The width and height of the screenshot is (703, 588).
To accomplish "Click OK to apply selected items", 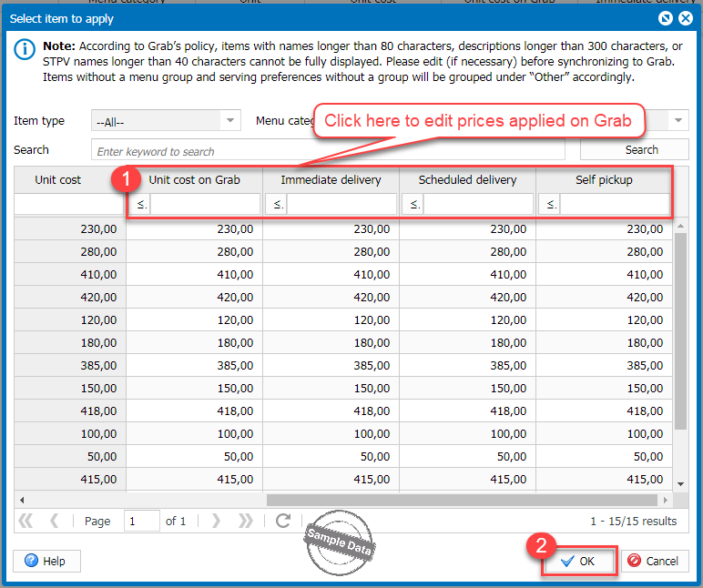I will [x=578, y=561].
